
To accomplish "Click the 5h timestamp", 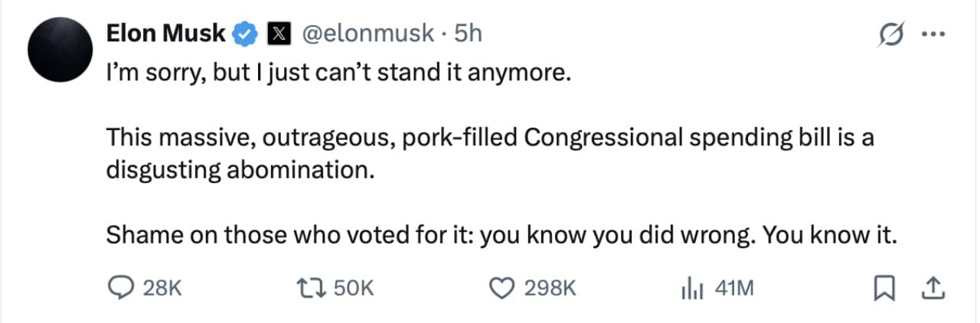I will click(x=468, y=34).
